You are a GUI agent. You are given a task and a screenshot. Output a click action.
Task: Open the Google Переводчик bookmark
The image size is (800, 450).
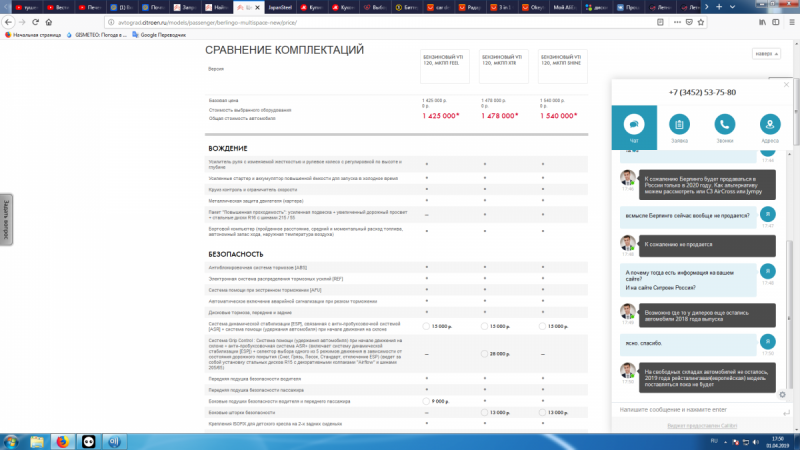point(158,35)
